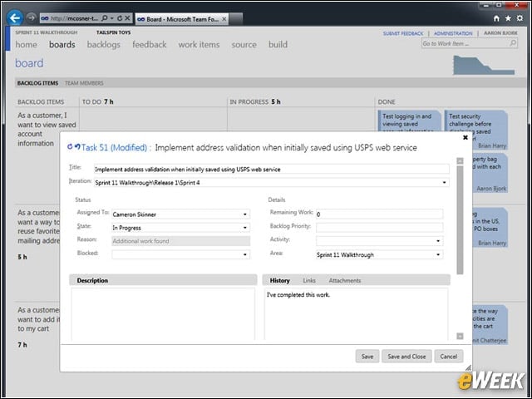Click the 'IN PROGRESS 5 h' column header
532x399 pixels.
[255, 101]
